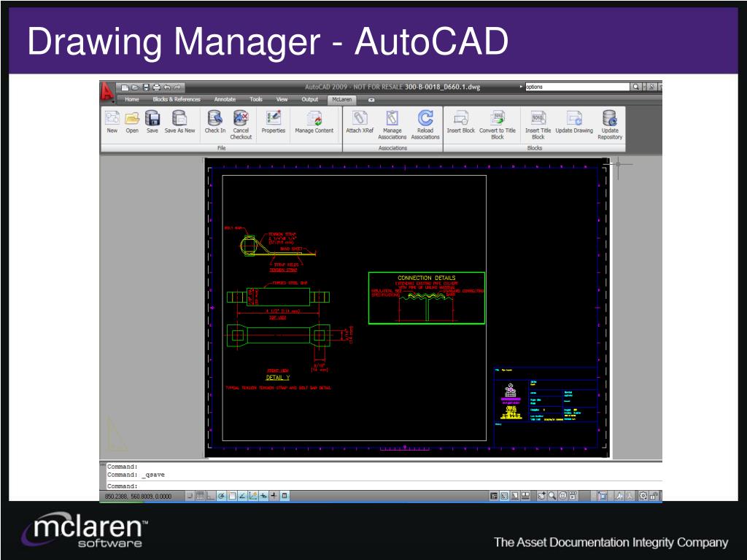Image resolution: width=747 pixels, height=560 pixels.
Task: Open the Tools ribbon tab
Action: tap(256, 99)
